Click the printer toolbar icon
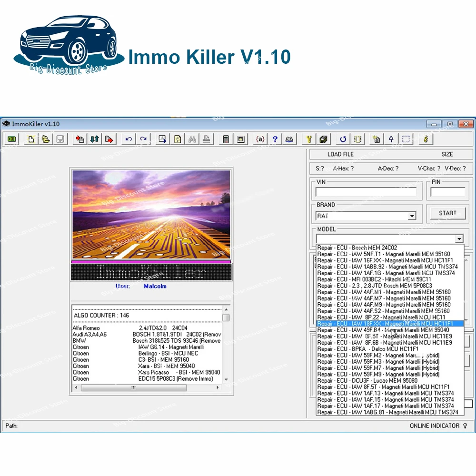Screen dimensions: 476x476 point(207,139)
